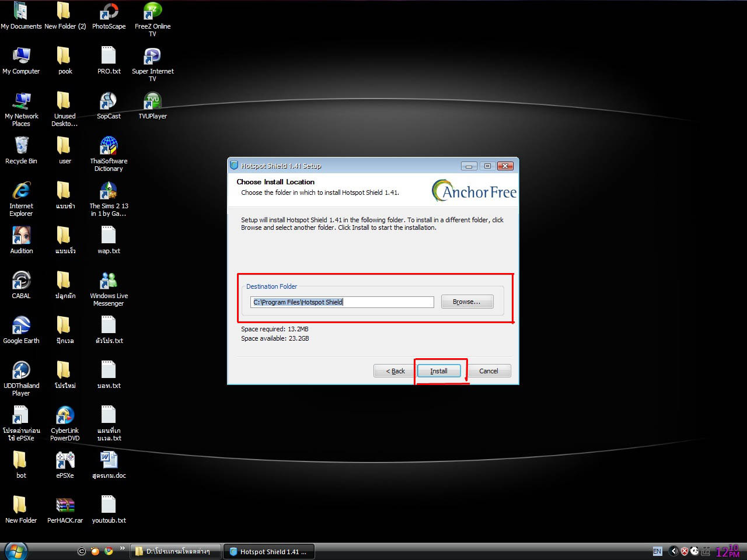
Task: Open the My Documents desktop icon
Action: click(21, 16)
